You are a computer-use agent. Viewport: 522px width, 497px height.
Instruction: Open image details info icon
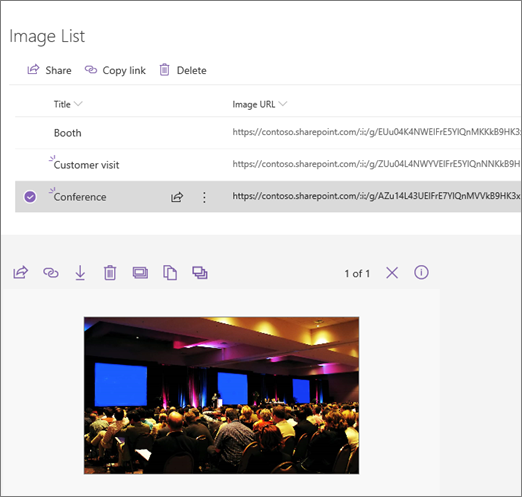421,273
